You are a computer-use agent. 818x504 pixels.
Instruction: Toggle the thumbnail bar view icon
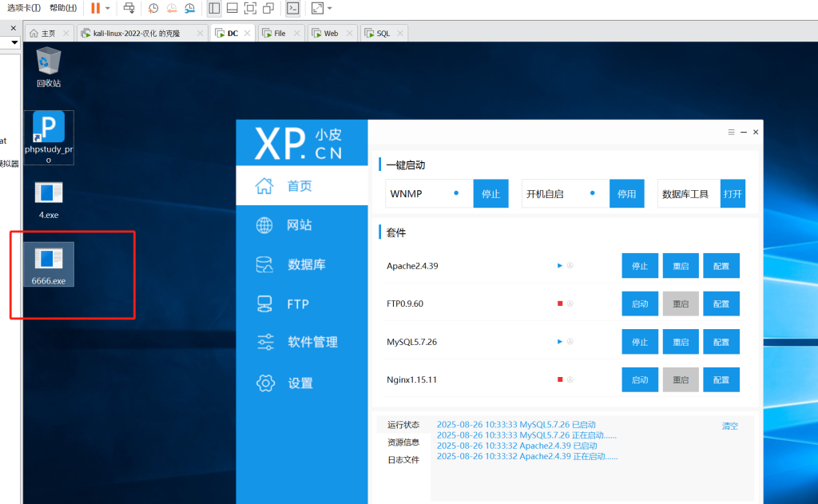pyautogui.click(x=232, y=8)
